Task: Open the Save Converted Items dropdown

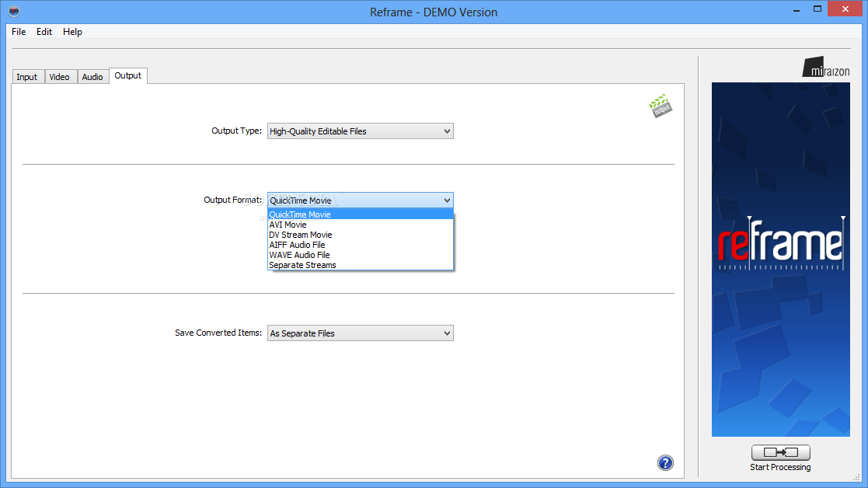Action: pyautogui.click(x=361, y=333)
